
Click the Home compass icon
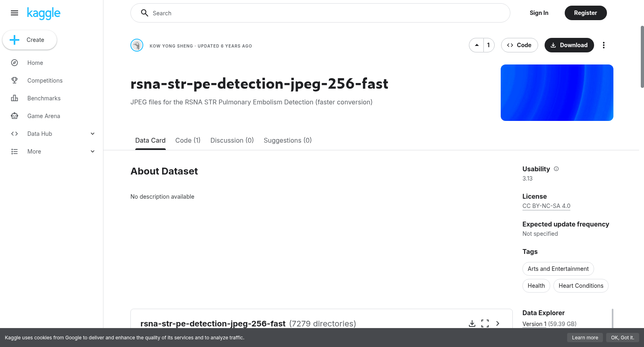tap(14, 63)
